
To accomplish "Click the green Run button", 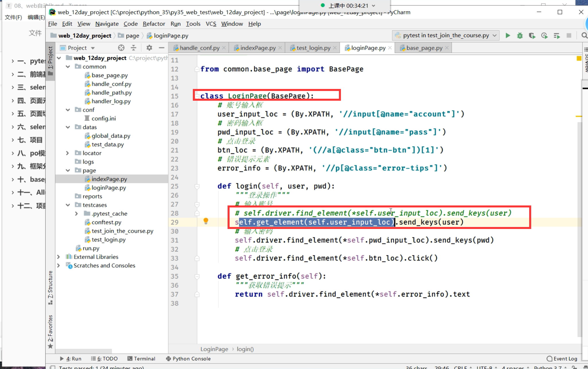I will pyautogui.click(x=508, y=36).
